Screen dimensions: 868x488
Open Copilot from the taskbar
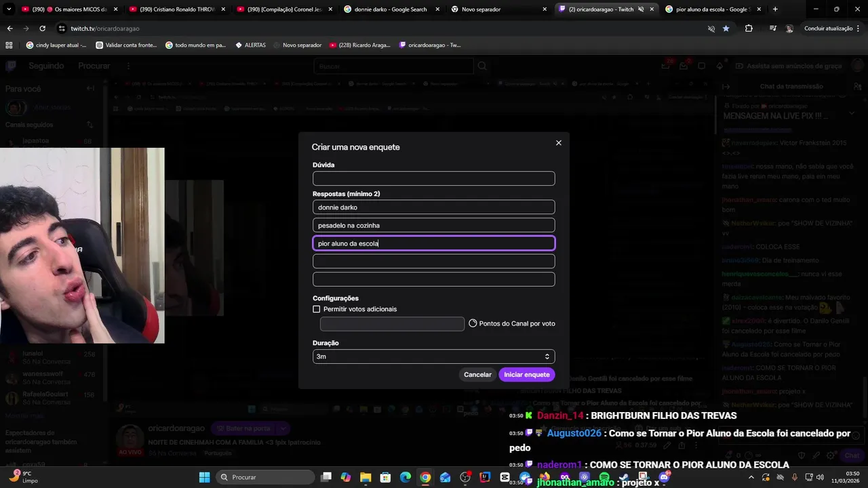click(x=346, y=477)
